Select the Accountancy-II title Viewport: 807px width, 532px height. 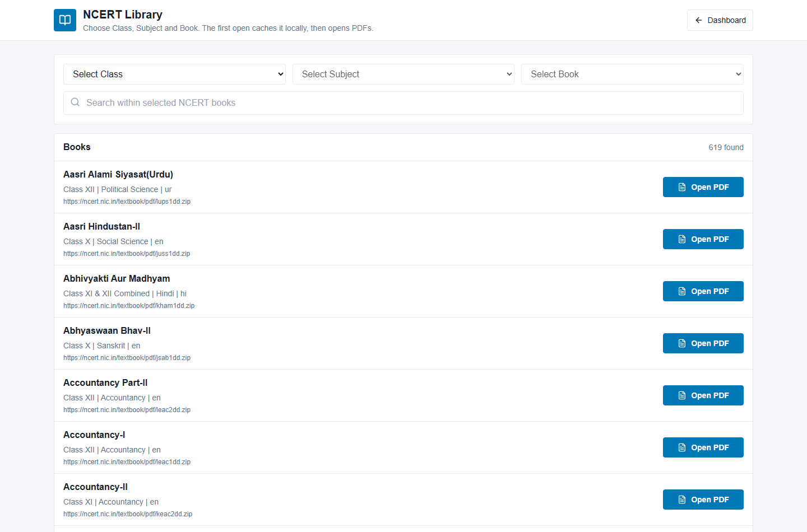(x=95, y=487)
